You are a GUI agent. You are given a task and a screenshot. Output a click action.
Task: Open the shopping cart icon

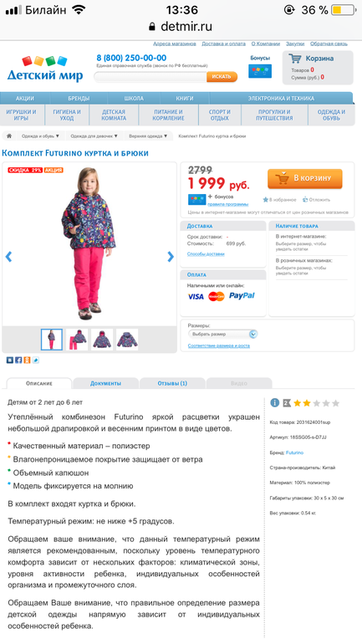tap(294, 59)
